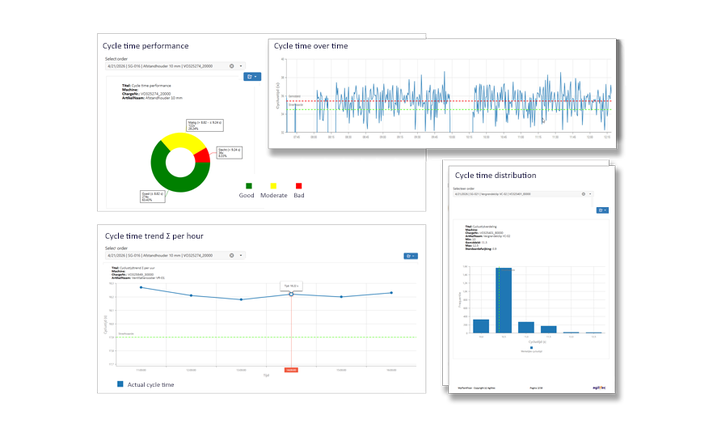Click the last data point on the trend line
This screenshot has width=713, height=424.
click(392, 293)
